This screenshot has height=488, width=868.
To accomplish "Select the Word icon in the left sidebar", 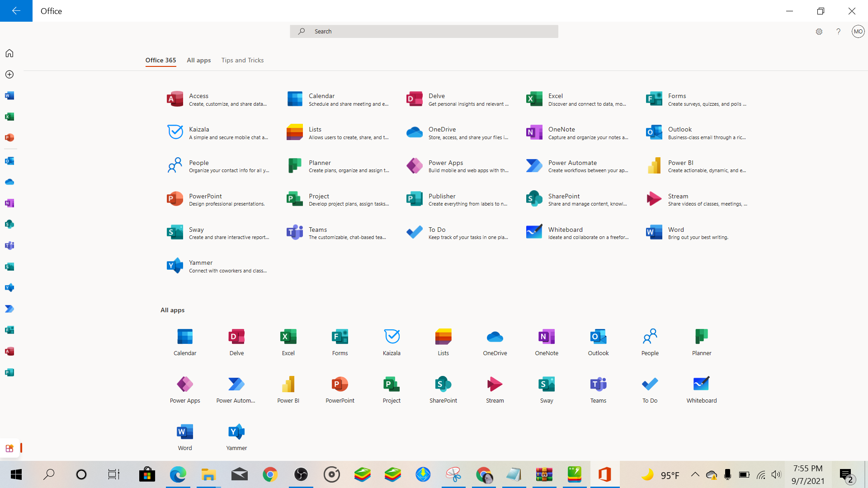I will [x=9, y=96].
